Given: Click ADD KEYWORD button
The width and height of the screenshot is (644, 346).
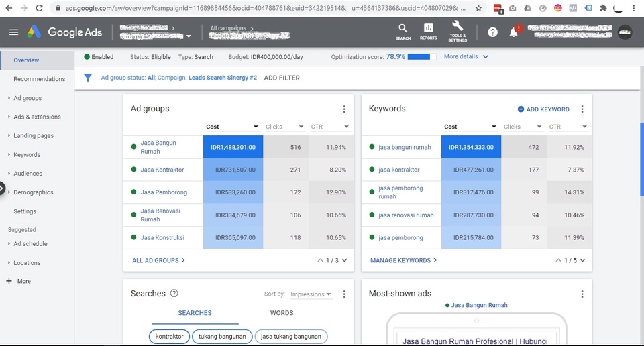Looking at the screenshot, I should 543,109.
